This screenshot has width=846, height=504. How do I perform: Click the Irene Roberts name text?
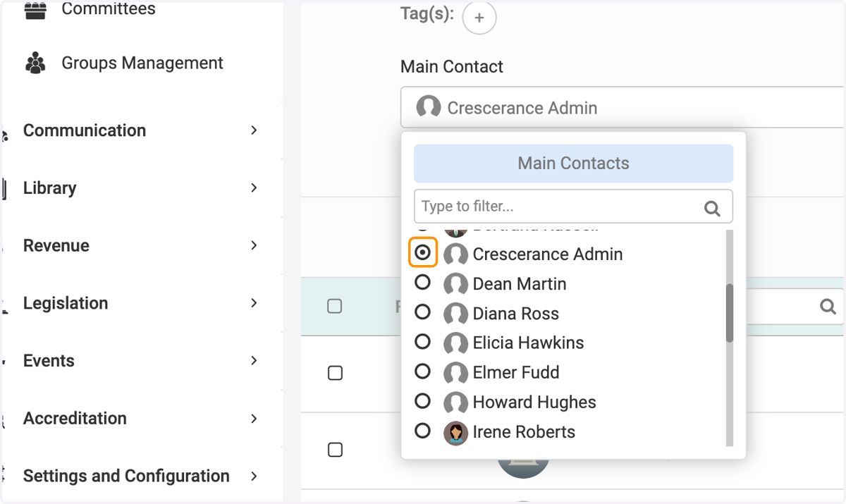[x=524, y=432]
